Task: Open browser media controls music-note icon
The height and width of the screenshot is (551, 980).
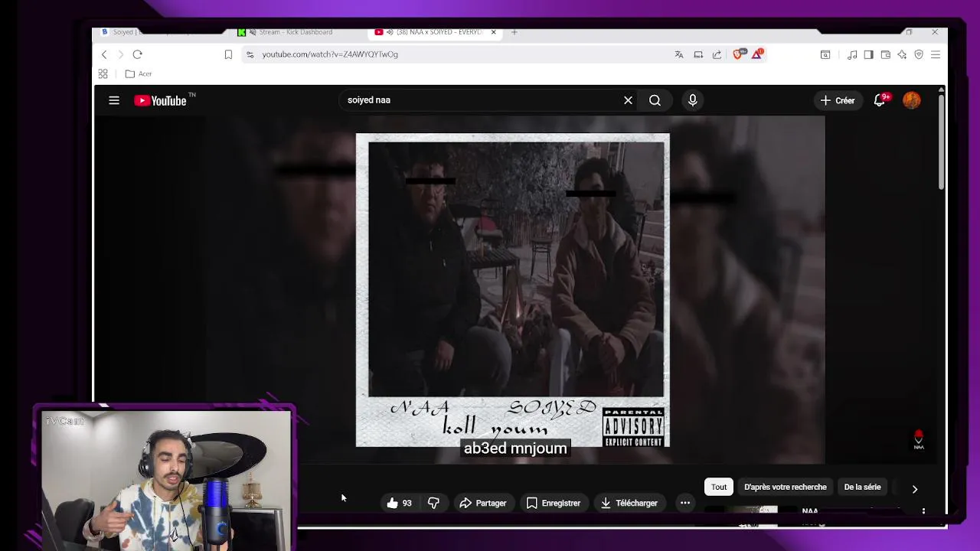Action: (x=852, y=54)
